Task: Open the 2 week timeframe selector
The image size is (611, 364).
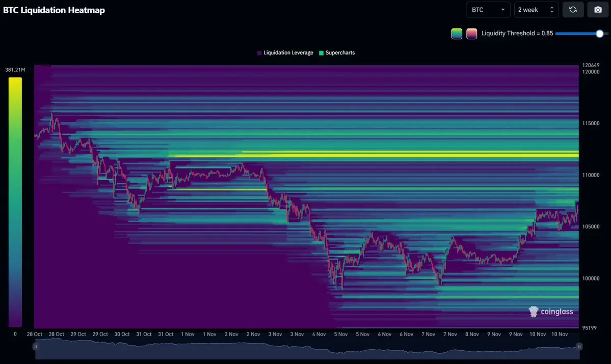Action: pyautogui.click(x=536, y=10)
